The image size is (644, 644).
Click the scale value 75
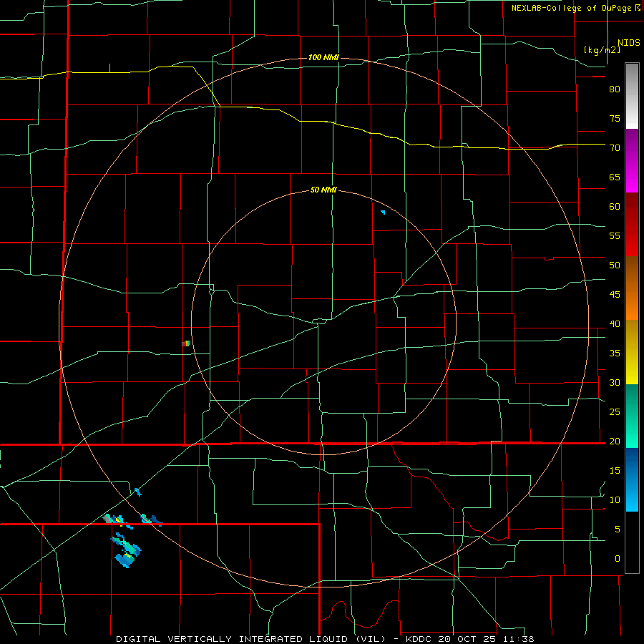(x=615, y=118)
